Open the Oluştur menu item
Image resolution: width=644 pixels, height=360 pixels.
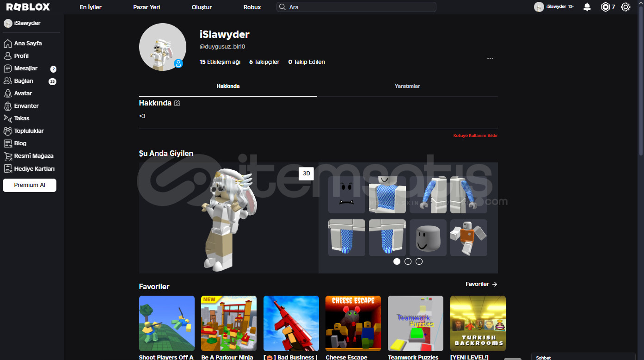(202, 7)
